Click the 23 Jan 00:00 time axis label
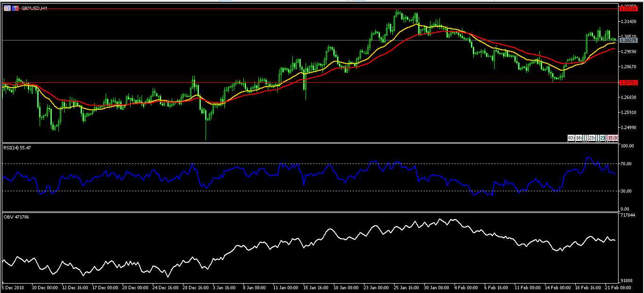 377,287
